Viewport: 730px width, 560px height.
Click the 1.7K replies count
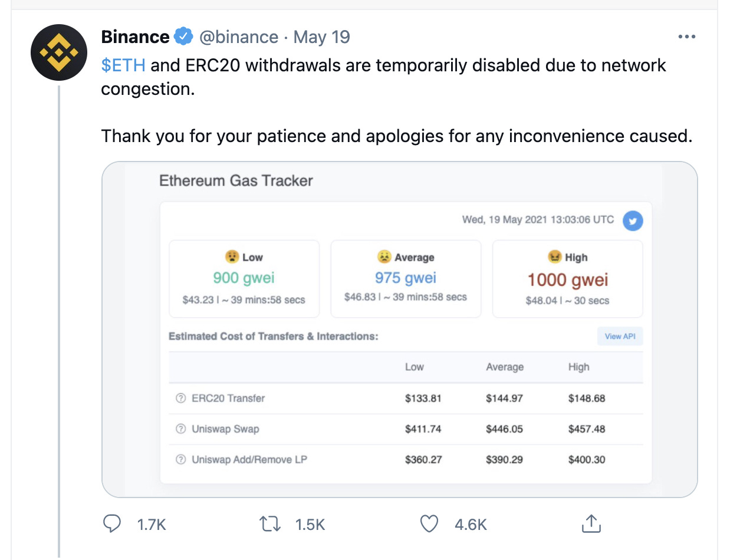click(x=152, y=524)
